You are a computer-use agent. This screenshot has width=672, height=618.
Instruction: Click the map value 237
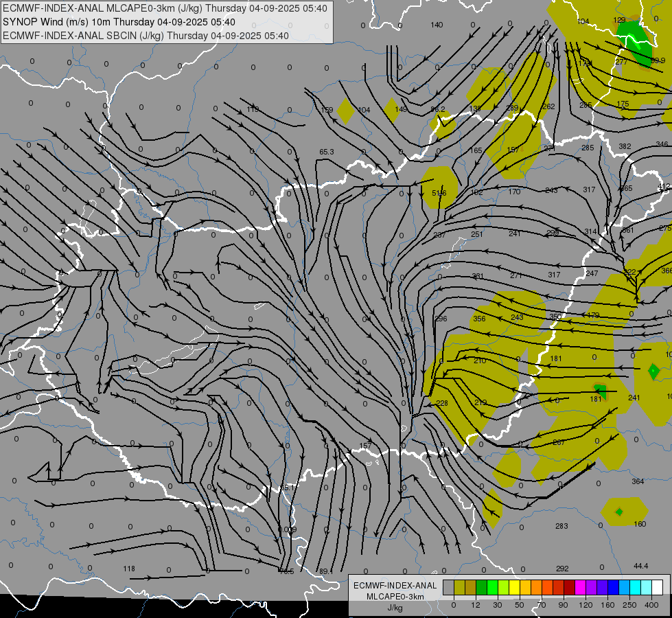[x=439, y=235]
